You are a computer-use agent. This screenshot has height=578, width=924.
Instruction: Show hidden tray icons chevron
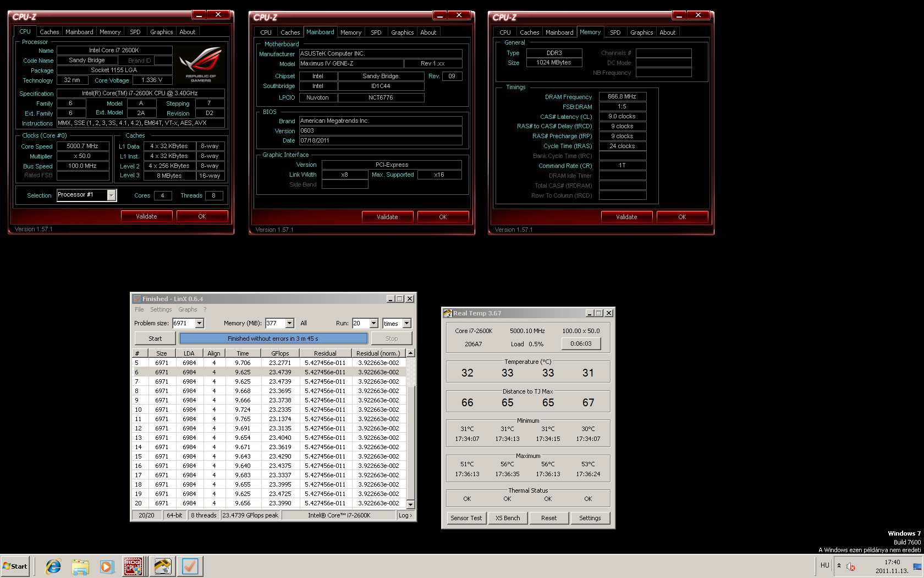point(839,565)
